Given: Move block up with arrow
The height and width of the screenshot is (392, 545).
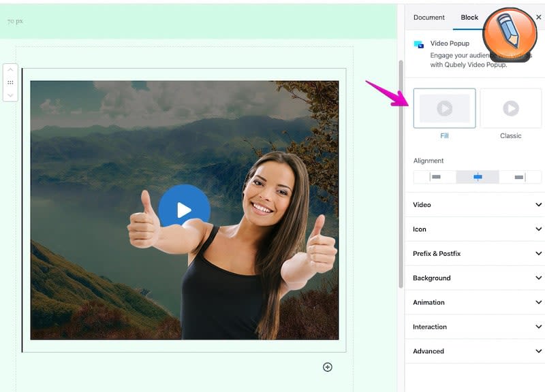Looking at the screenshot, I should coord(10,70).
